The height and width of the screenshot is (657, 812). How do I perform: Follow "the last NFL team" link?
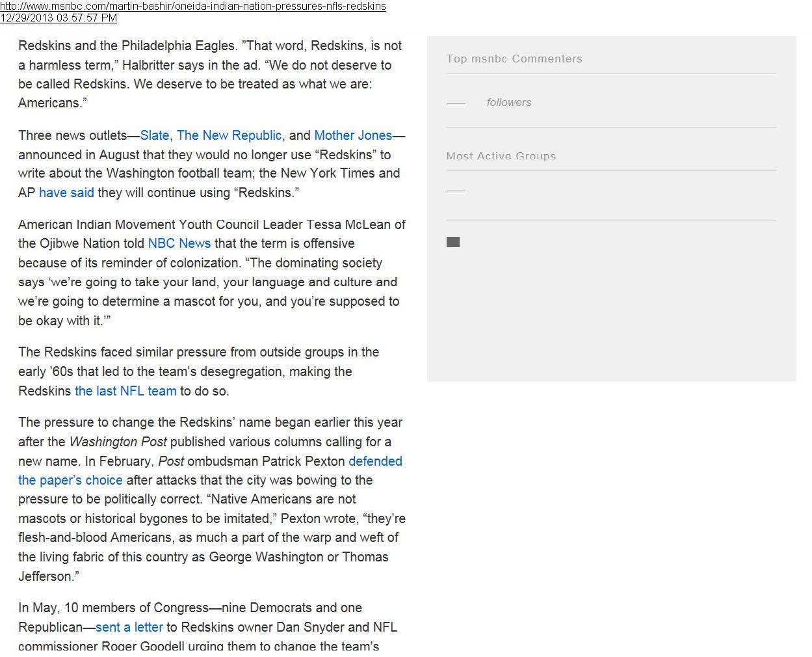coord(125,391)
